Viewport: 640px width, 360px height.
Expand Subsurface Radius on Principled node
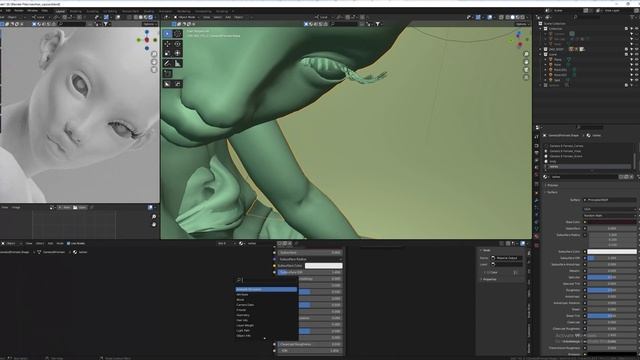[x=311, y=259]
